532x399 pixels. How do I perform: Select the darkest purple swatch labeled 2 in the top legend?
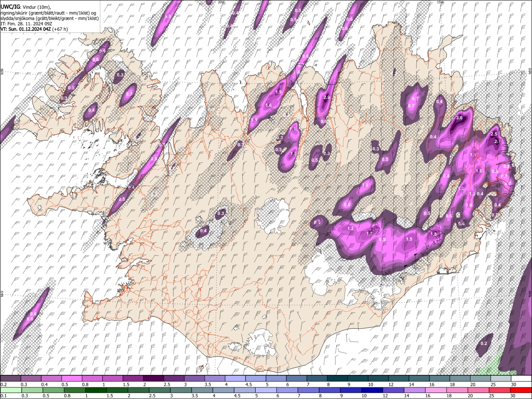(x=153, y=379)
